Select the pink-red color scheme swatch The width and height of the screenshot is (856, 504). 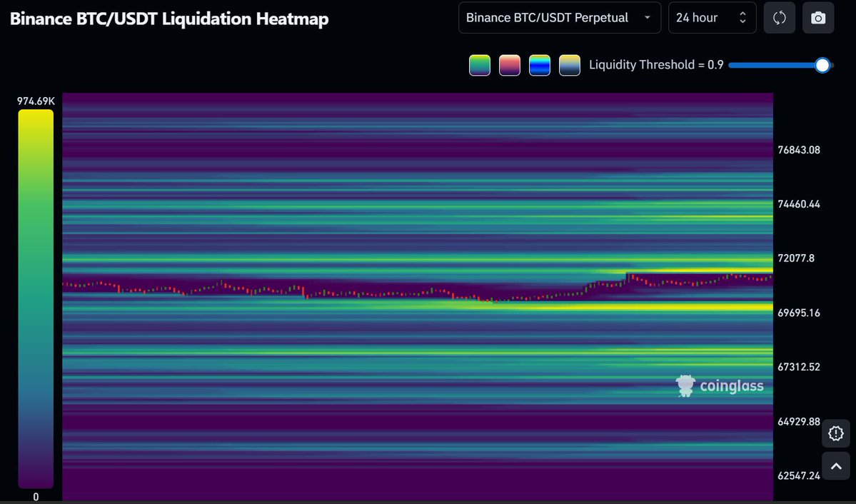tap(509, 65)
